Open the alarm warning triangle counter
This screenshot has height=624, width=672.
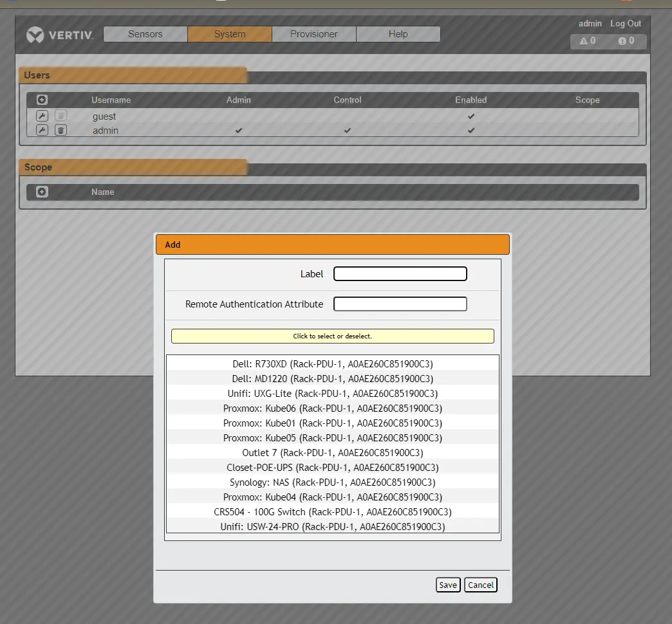pyautogui.click(x=588, y=41)
